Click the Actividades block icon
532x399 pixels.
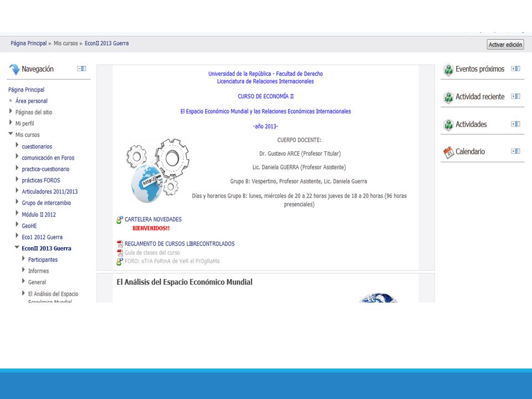(x=448, y=125)
